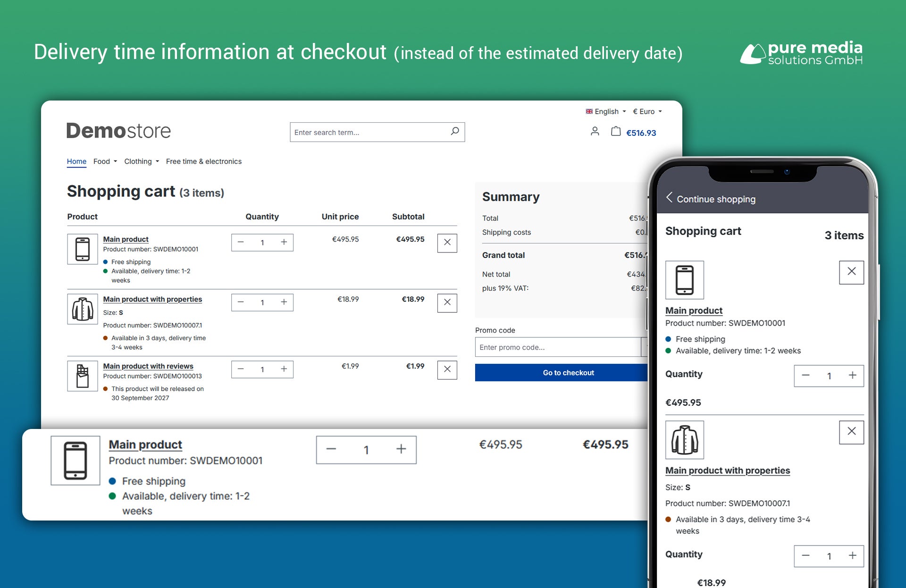Tap Continue shopping back arrow on phone
Image resolution: width=906 pixels, height=588 pixels.
[669, 198]
